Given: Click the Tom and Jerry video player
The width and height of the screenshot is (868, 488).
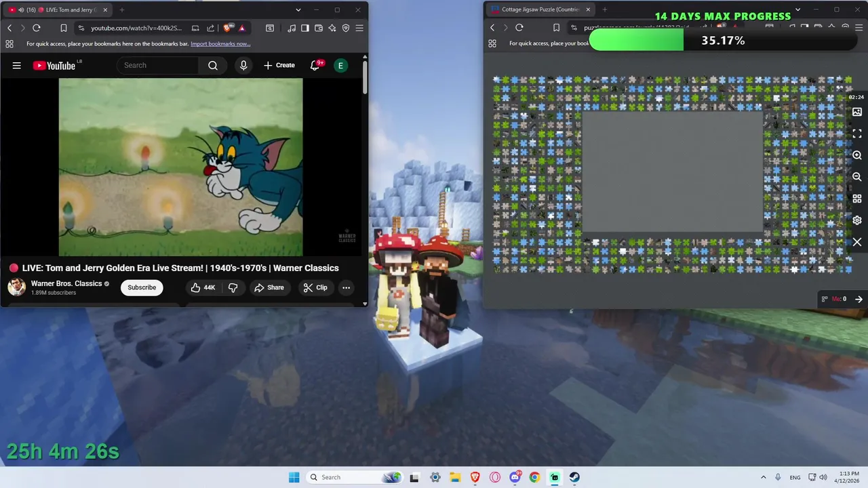Looking at the screenshot, I should click(x=181, y=167).
